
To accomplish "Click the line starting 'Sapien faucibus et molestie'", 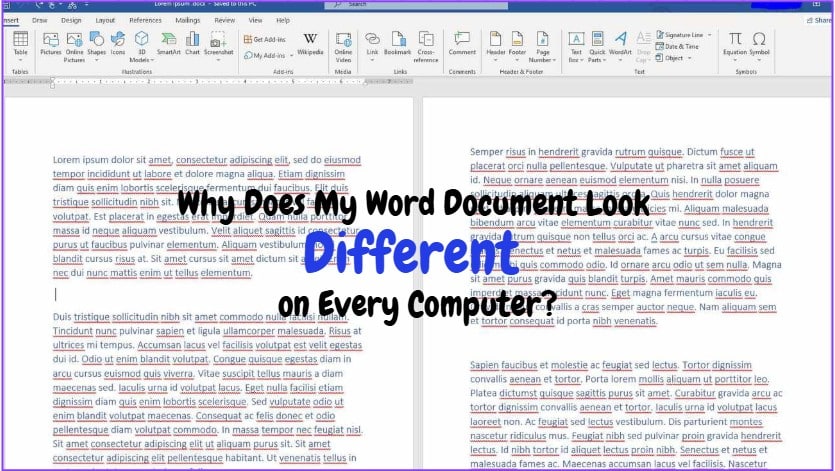I will (611, 365).
